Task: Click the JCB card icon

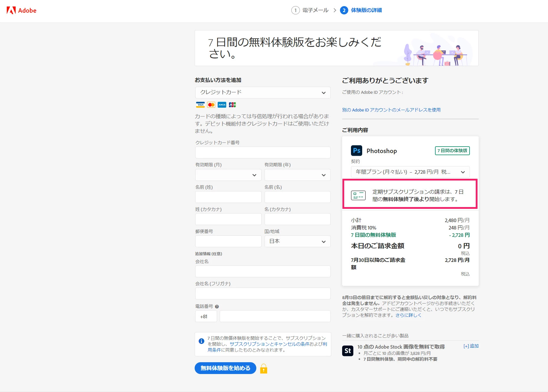Action: pyautogui.click(x=232, y=105)
